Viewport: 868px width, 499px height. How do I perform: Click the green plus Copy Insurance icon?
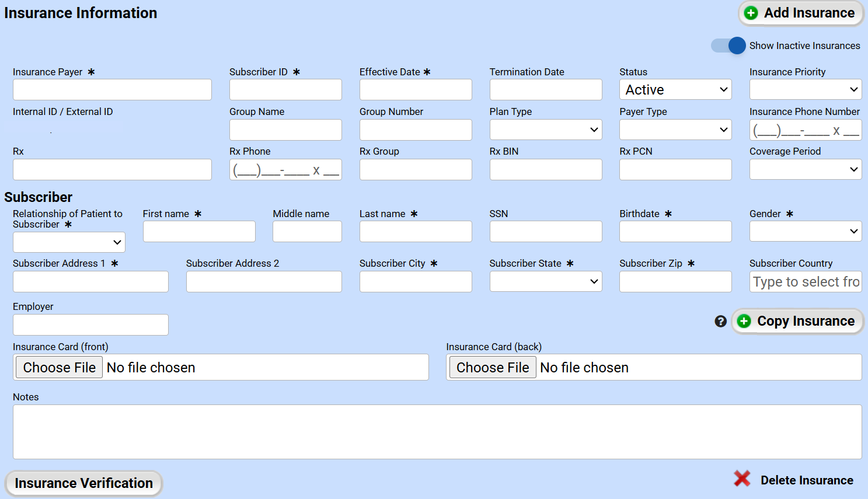pyautogui.click(x=744, y=321)
